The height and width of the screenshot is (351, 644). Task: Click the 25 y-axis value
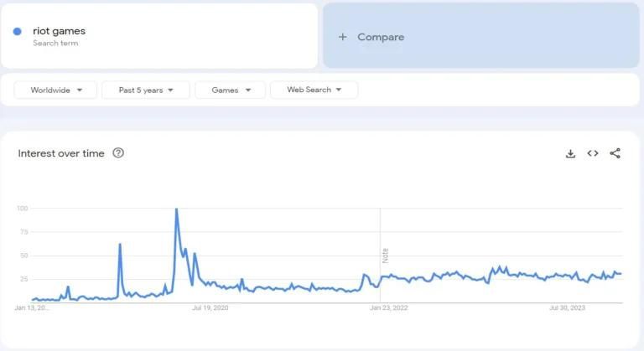pyautogui.click(x=23, y=279)
